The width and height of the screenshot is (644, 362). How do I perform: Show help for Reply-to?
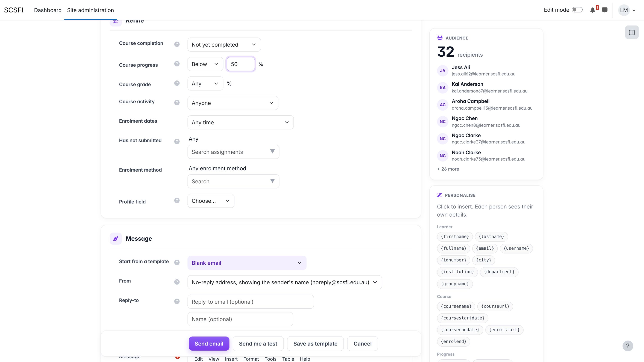(x=177, y=301)
